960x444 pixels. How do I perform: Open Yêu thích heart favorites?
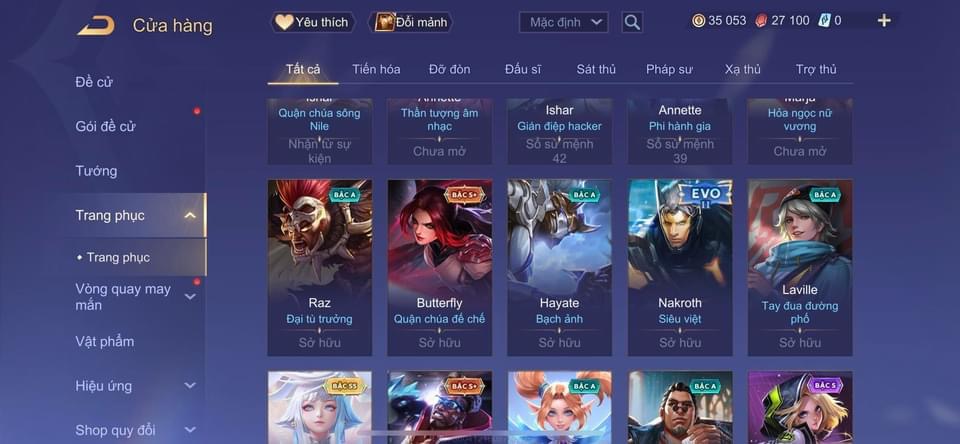[x=312, y=23]
